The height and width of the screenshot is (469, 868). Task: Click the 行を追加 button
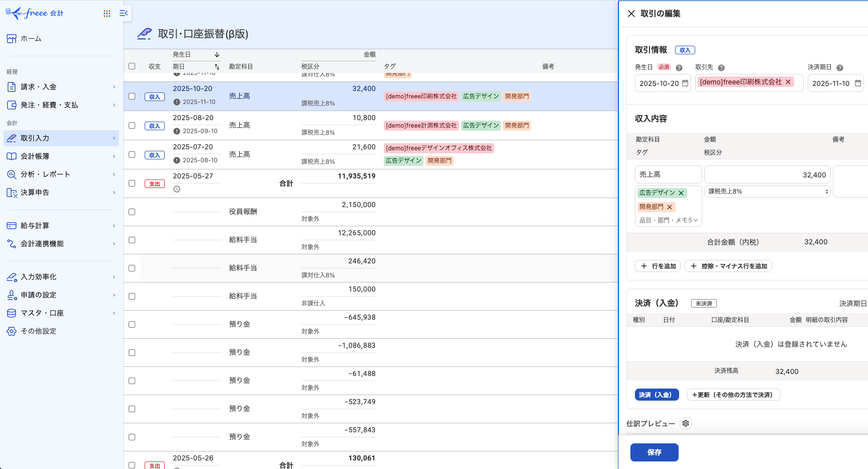658,266
